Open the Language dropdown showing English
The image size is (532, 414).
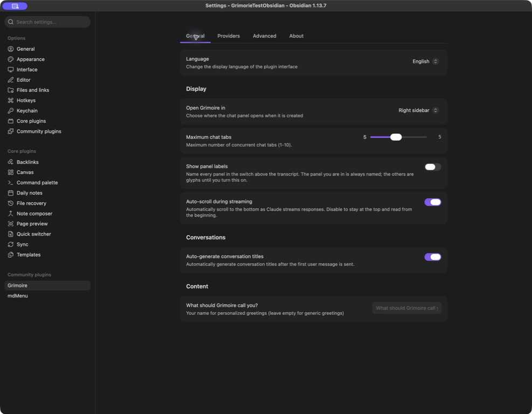point(425,61)
